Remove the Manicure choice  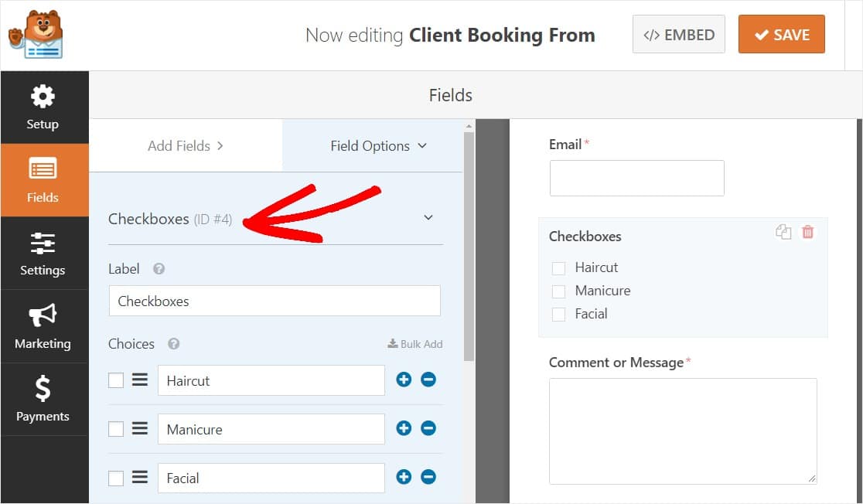coord(428,428)
